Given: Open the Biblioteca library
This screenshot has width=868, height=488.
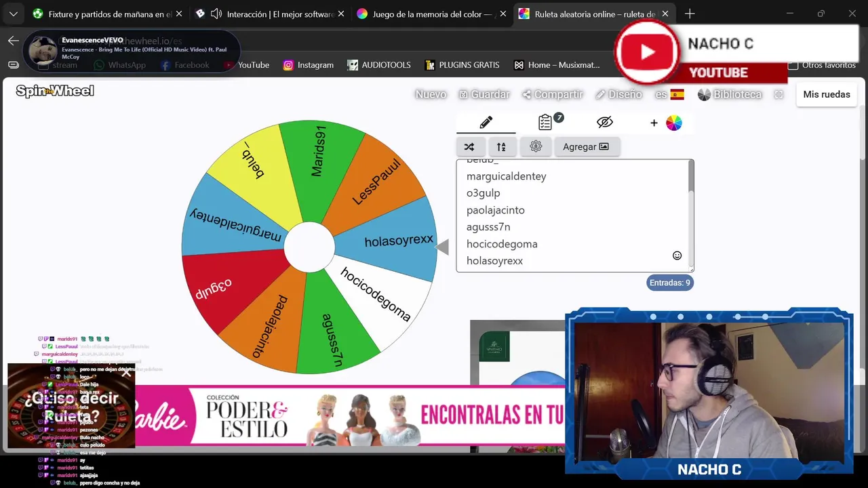Looking at the screenshot, I should point(730,94).
